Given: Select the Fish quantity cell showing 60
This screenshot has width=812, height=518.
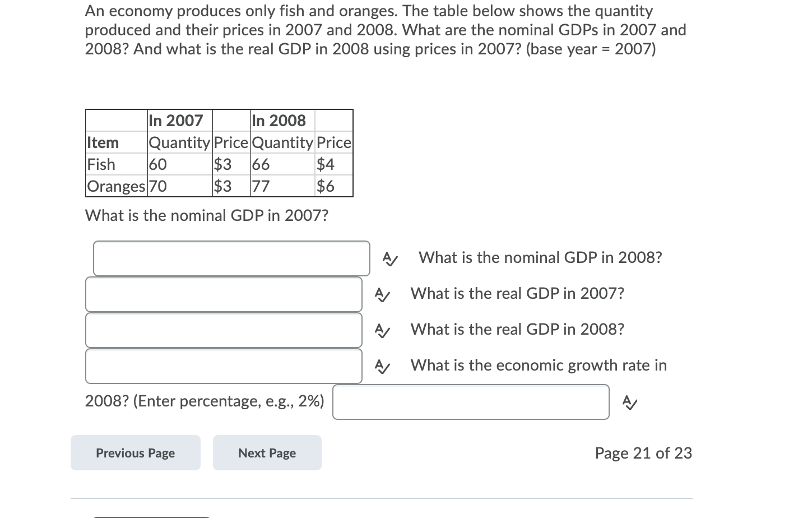Looking at the screenshot, I should [x=156, y=164].
